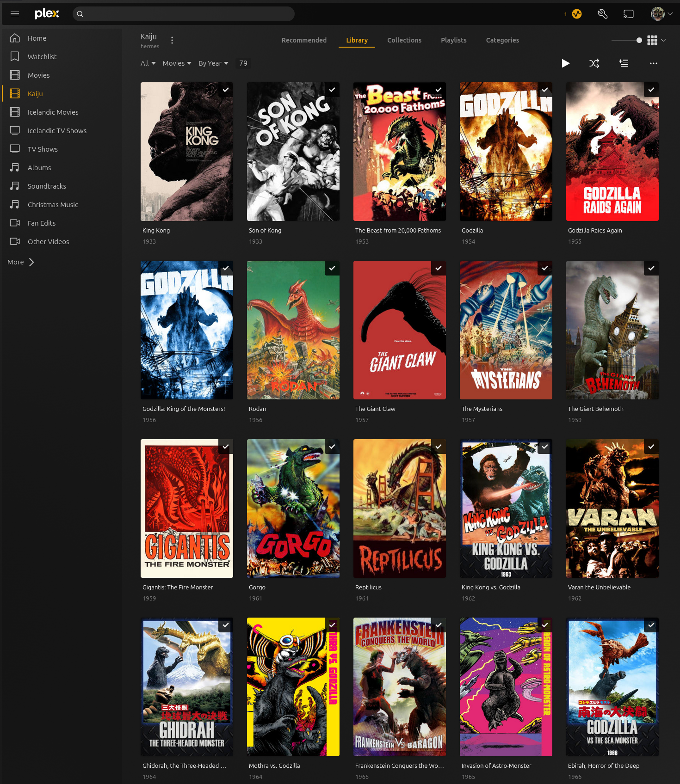Click the 79 item count badge
This screenshot has width=680, height=784.
pos(243,63)
